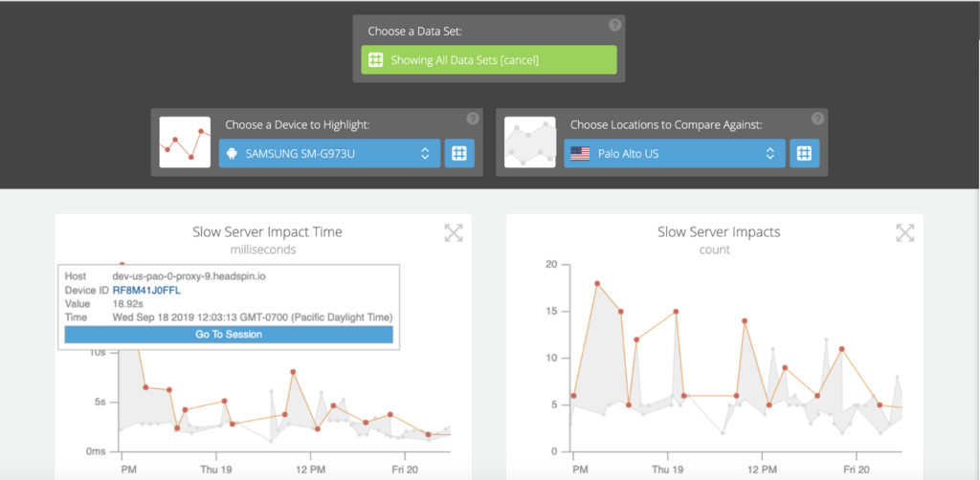980x480 pixels.
Task: Click the Showing All Data Sets button
Action: pos(489,60)
